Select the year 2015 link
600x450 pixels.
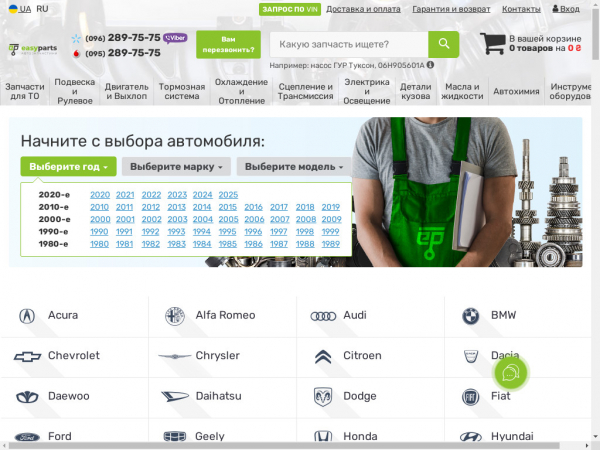click(x=228, y=207)
